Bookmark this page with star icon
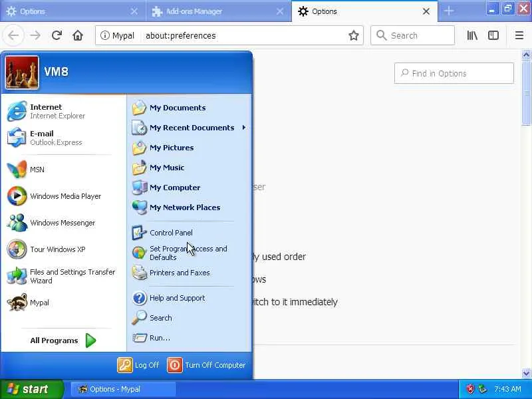Image resolution: width=532 pixels, height=399 pixels. click(x=354, y=35)
